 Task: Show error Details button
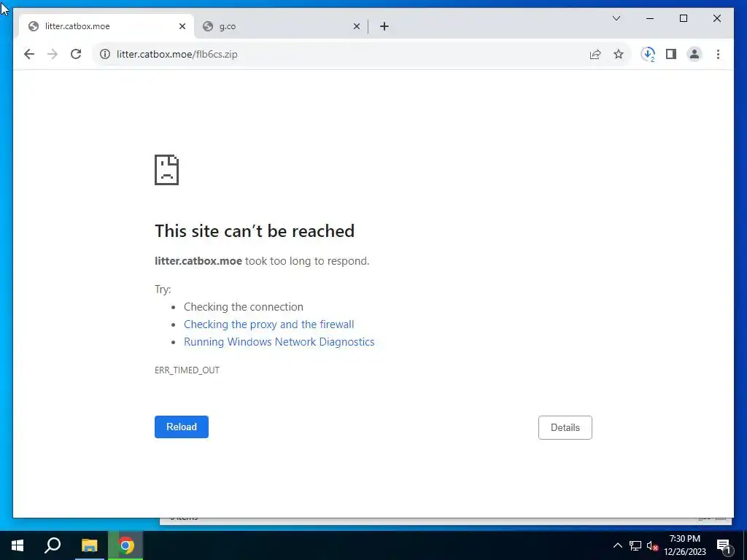(x=565, y=427)
